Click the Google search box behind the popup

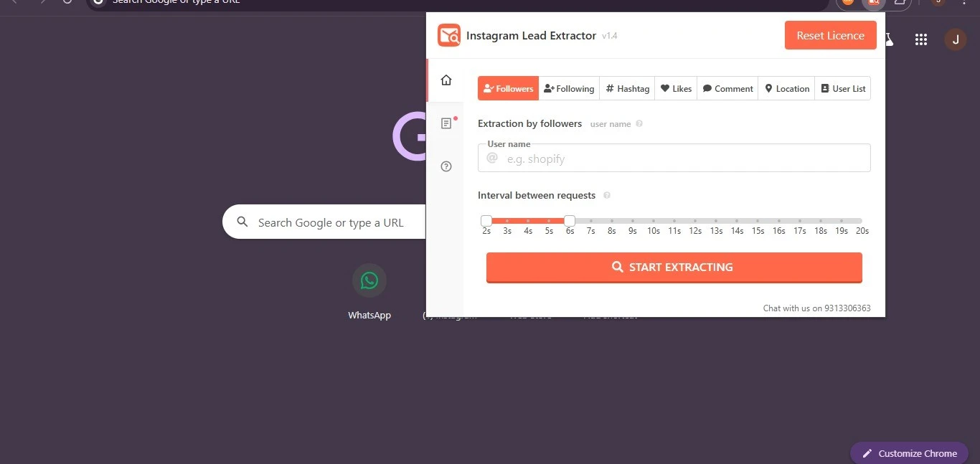(x=324, y=222)
